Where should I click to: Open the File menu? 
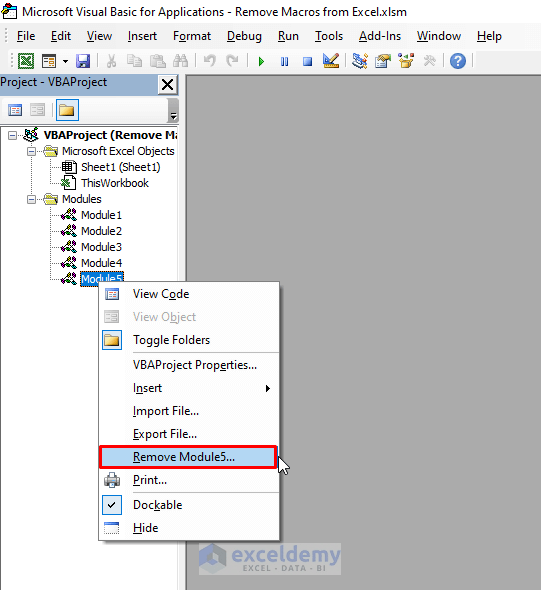pos(26,36)
